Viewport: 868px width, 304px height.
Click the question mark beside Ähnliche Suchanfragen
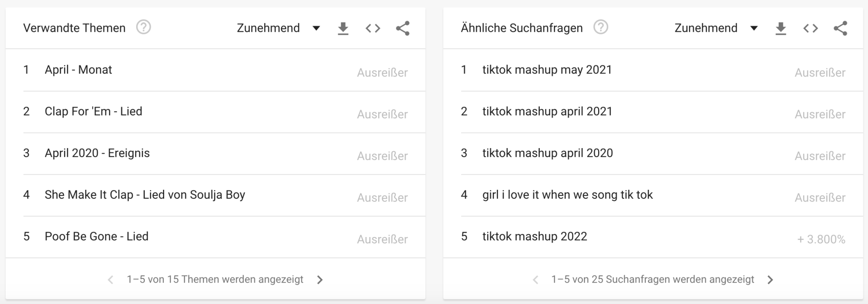[x=601, y=27]
